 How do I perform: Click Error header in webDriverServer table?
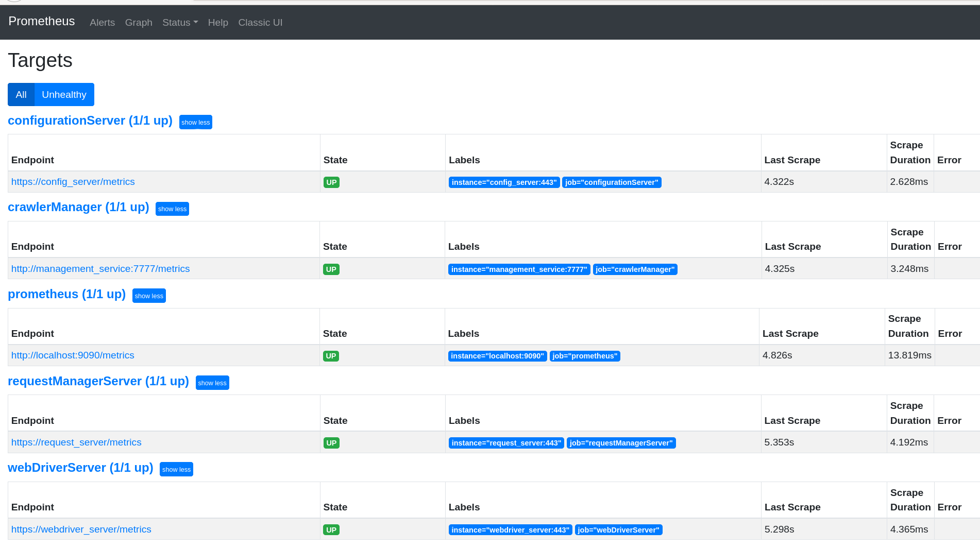click(950, 507)
